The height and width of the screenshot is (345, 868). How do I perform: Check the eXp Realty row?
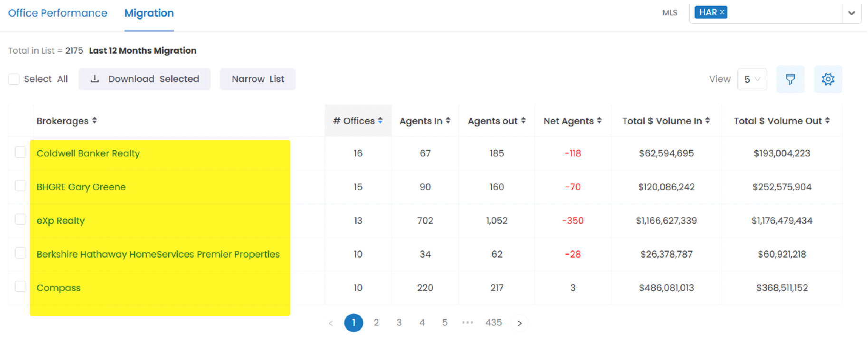[20, 219]
